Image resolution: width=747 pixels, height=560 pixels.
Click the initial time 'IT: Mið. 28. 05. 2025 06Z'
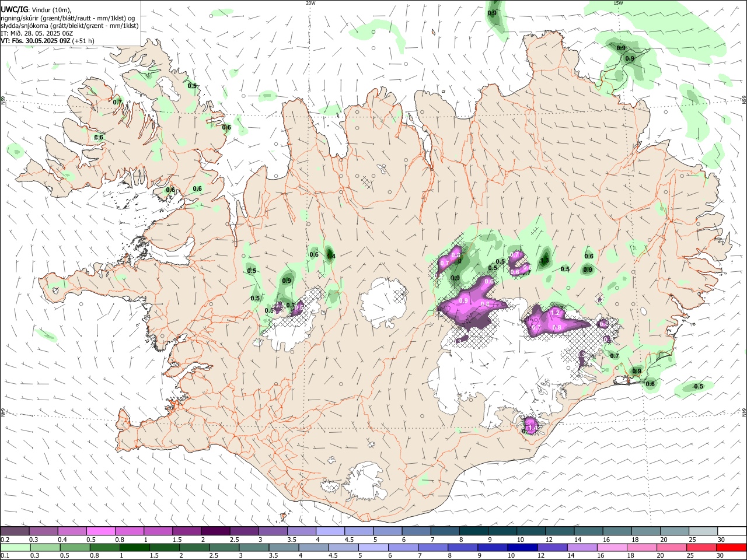pyautogui.click(x=36, y=33)
